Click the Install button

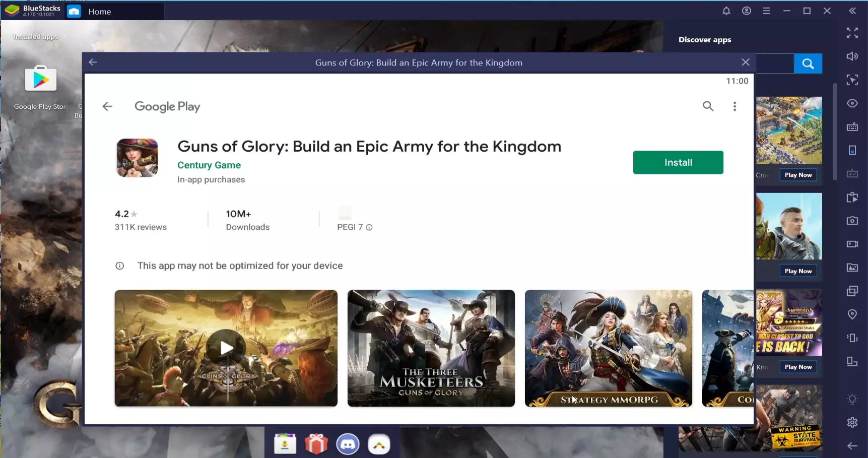678,162
